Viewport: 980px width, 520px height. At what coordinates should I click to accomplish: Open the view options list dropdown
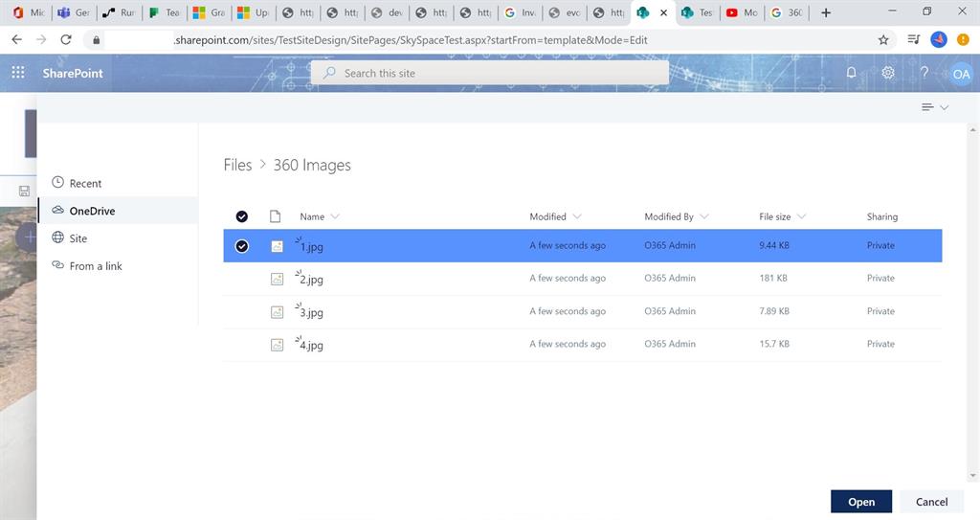pyautogui.click(x=935, y=107)
